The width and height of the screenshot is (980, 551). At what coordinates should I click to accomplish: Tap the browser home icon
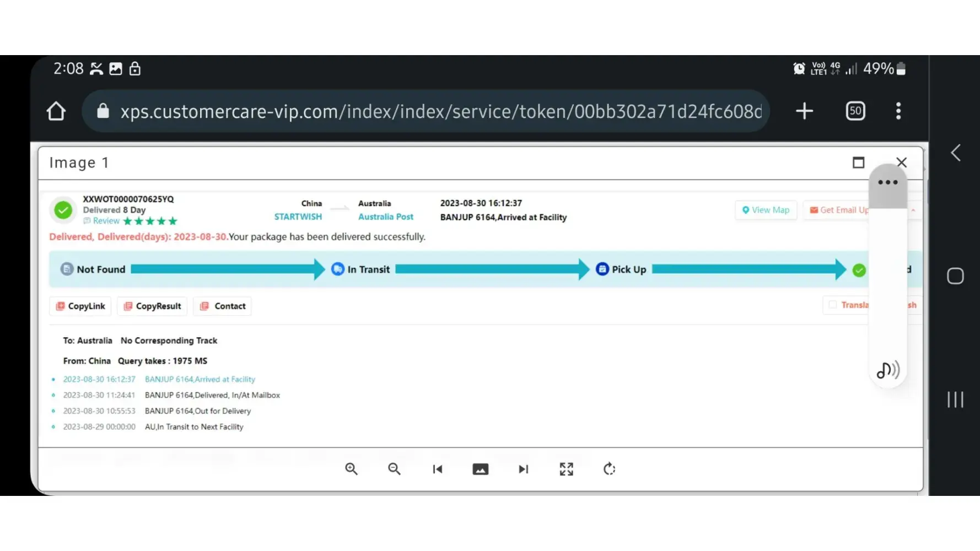56,111
